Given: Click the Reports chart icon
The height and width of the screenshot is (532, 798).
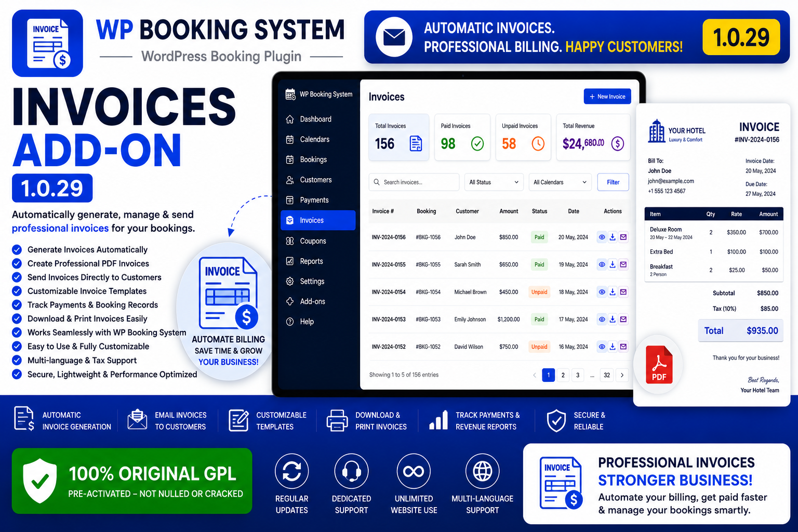Looking at the screenshot, I should (290, 261).
